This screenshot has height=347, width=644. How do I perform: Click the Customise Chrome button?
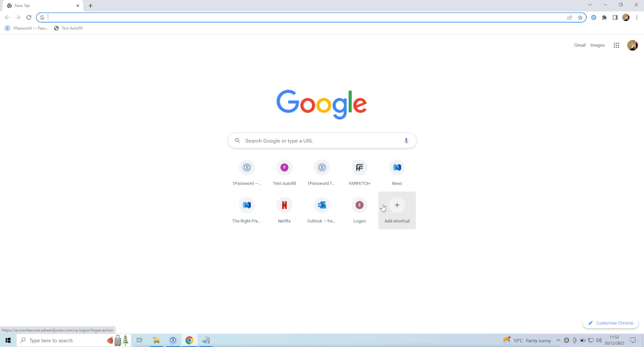click(x=610, y=323)
